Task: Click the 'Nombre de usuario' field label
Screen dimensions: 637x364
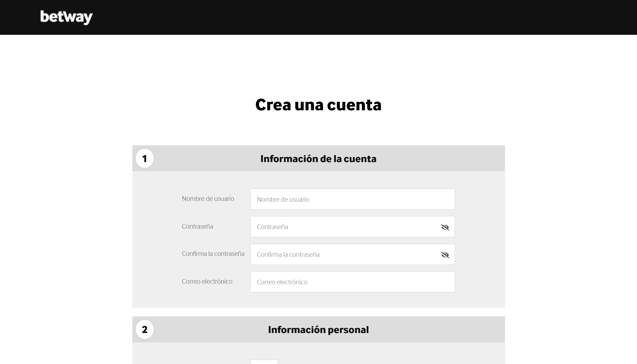Action: [x=208, y=199]
